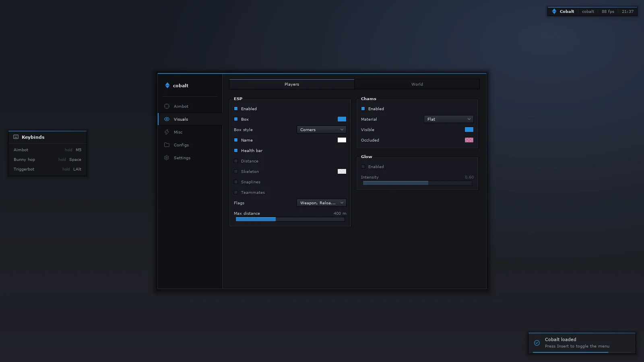Enable the Teammates checkbox
This screenshot has height=362, width=644.
point(236,192)
